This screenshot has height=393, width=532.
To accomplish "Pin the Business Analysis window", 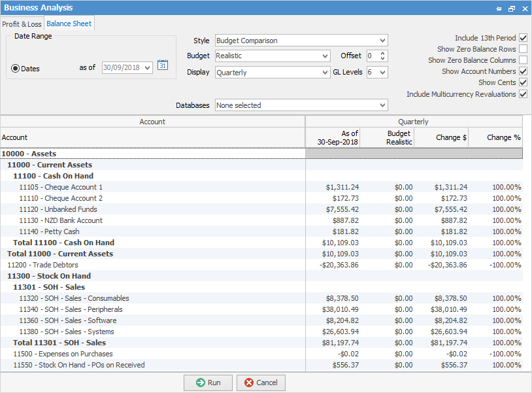I will point(499,9).
